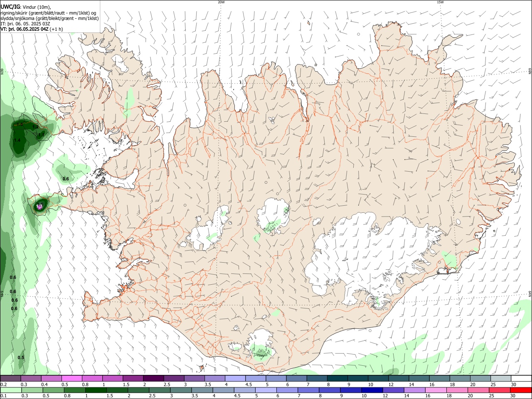Pick the pink rain swatch between 20 and 25
The image size is (532, 399).
[x=478, y=390]
